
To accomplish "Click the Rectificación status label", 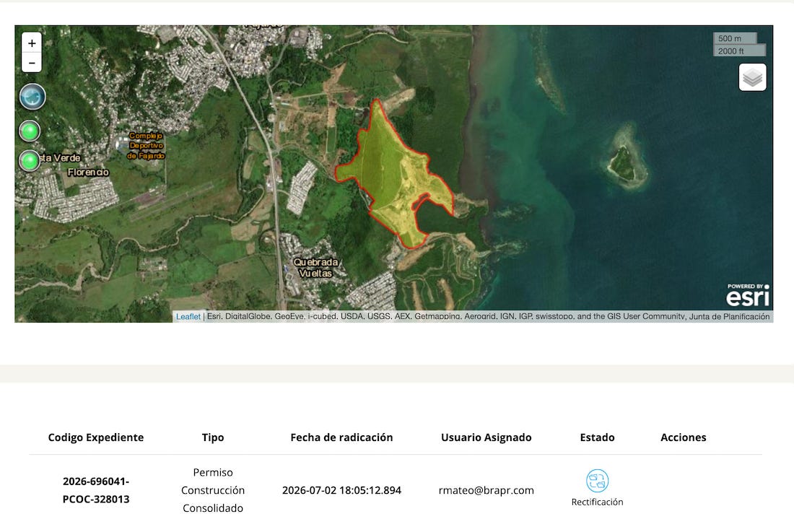I will (597, 502).
